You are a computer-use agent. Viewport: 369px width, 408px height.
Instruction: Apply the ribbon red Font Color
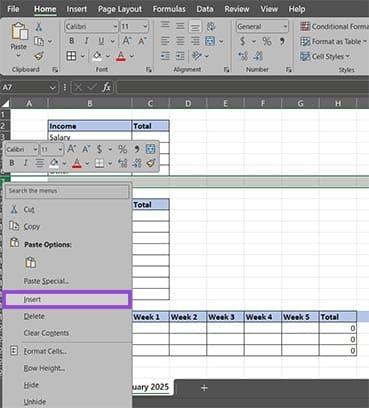coord(121,56)
